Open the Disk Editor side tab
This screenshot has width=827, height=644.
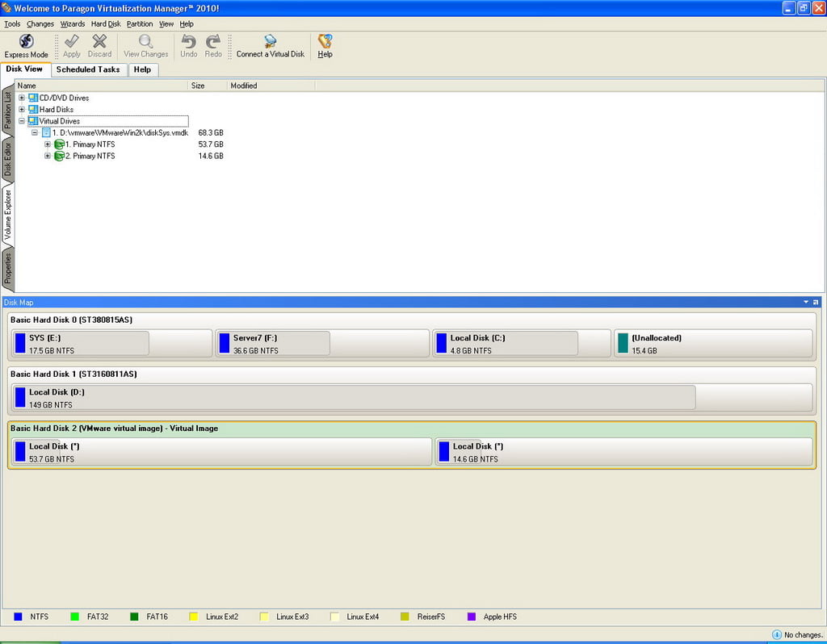click(x=7, y=159)
